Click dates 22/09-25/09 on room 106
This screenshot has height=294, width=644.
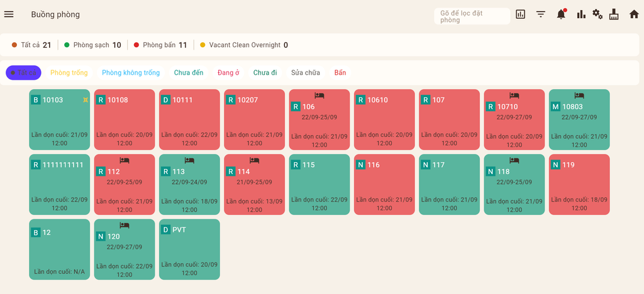tap(319, 117)
